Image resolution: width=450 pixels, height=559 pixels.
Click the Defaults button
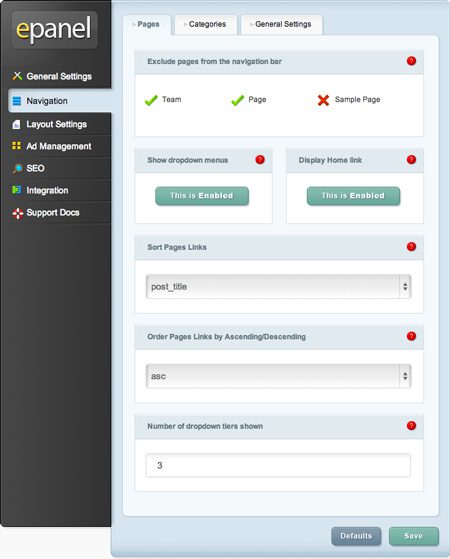click(356, 536)
